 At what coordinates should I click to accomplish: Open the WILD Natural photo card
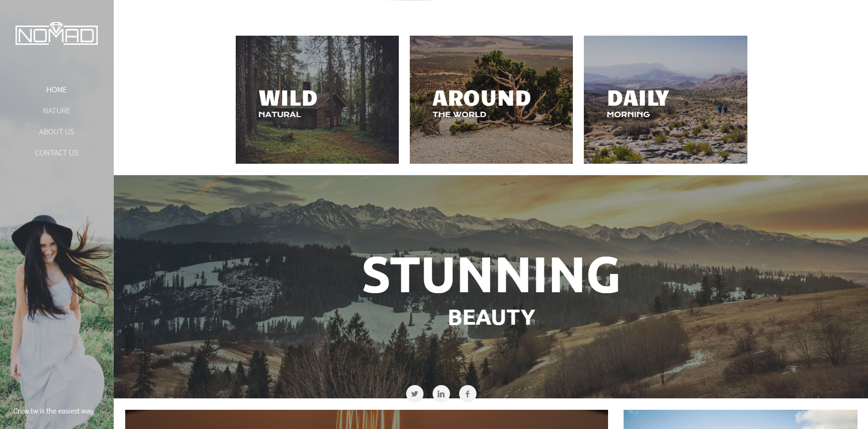[x=317, y=100]
